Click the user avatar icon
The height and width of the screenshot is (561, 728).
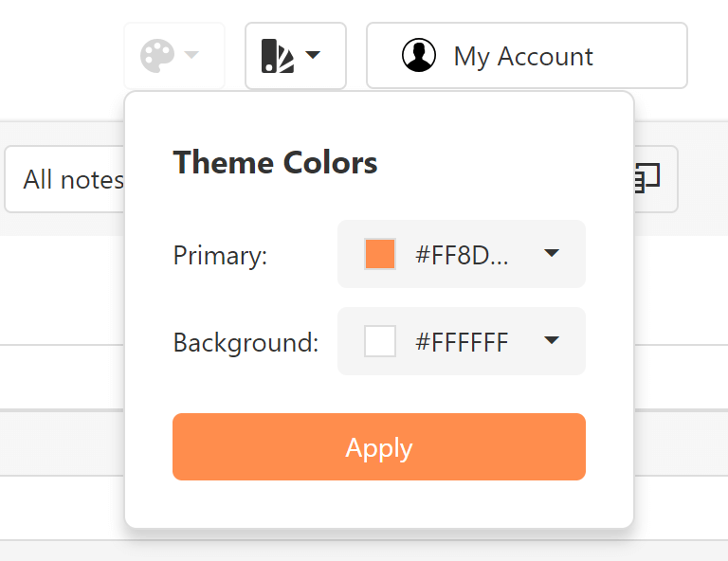point(419,56)
